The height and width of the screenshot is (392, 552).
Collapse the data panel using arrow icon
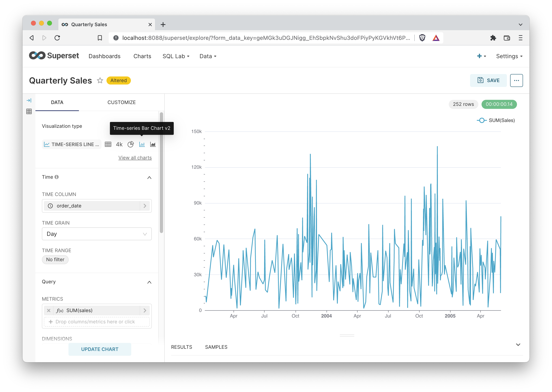click(29, 100)
